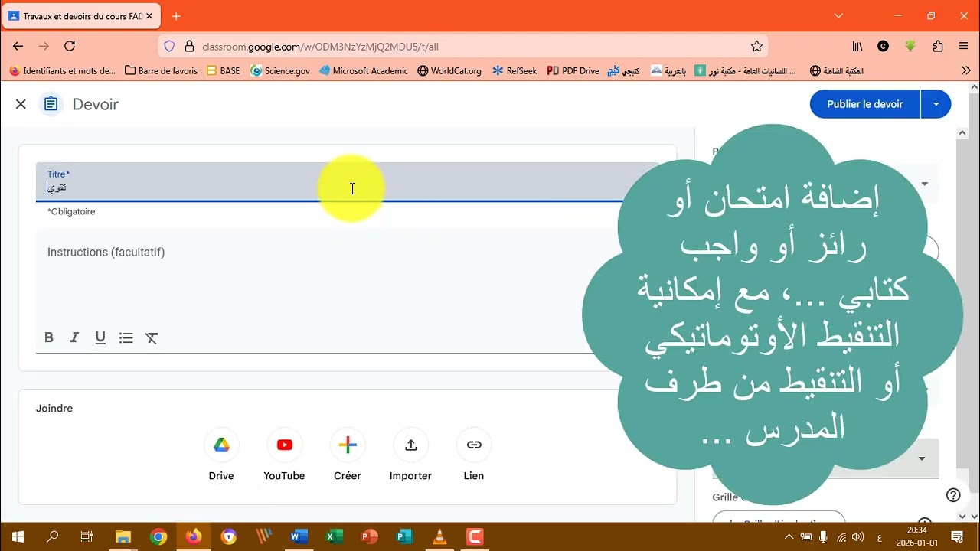Image resolution: width=980 pixels, height=551 pixels.
Task: Click the Devoir assignment clipboard icon
Action: 51,104
